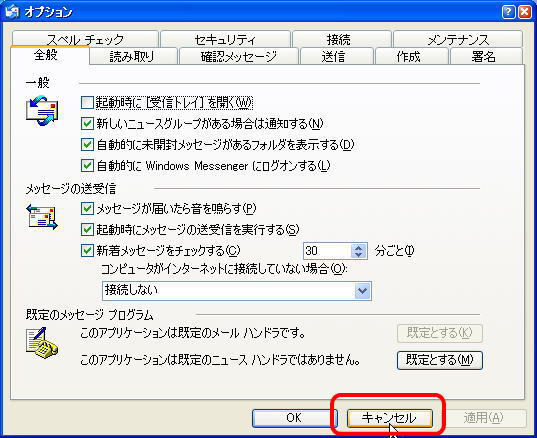Uncheck メッセージが届いたら音を鳴らす option
The height and width of the screenshot is (438, 537).
pos(87,209)
